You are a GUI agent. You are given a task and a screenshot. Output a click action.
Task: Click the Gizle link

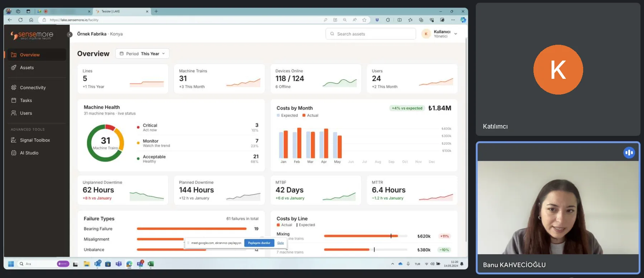pos(280,243)
